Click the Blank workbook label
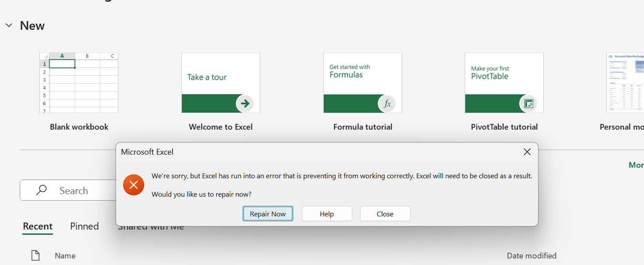 coord(79,127)
